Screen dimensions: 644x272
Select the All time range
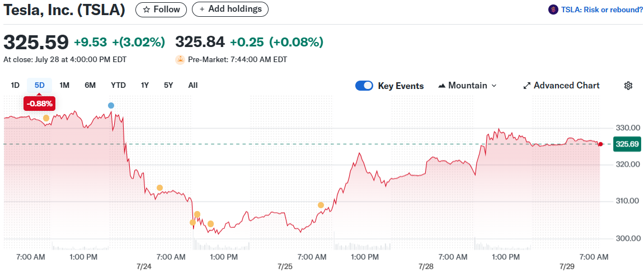[192, 86]
